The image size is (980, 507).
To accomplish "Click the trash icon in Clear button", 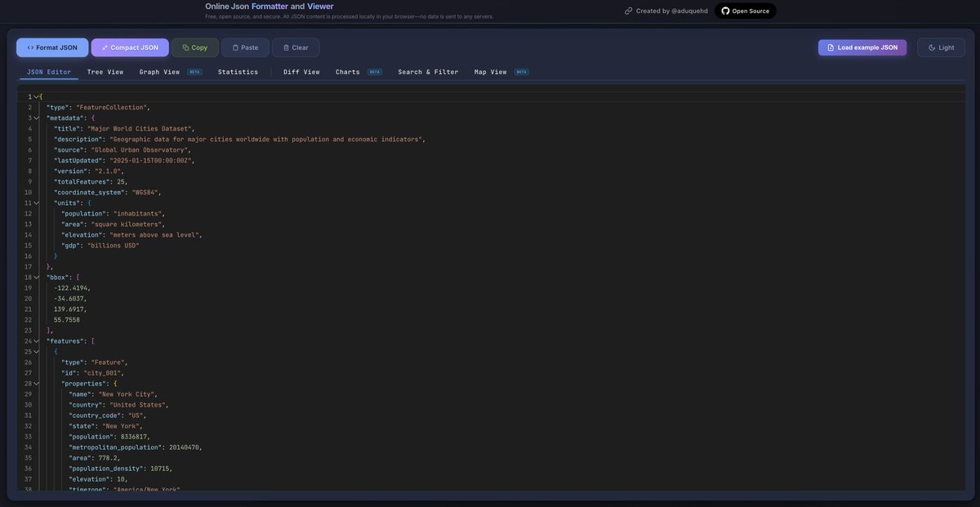I will [x=287, y=47].
